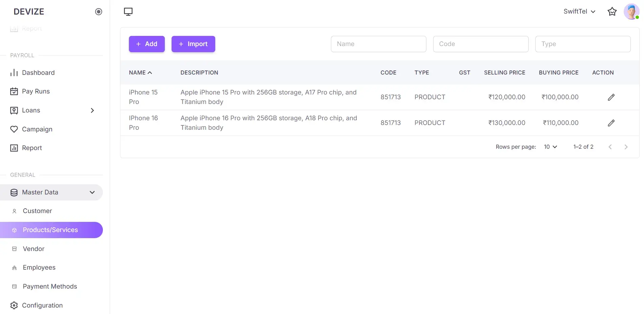The image size is (644, 314).
Task: Open the Payroll Report menu item
Action: (51, 148)
